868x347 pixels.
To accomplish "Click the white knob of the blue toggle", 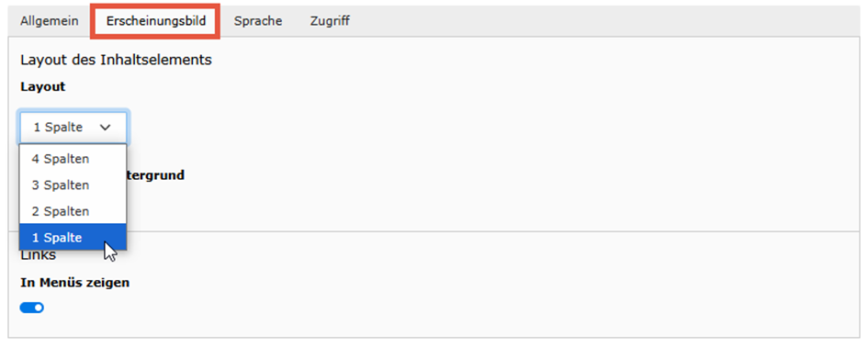I will click(x=39, y=308).
